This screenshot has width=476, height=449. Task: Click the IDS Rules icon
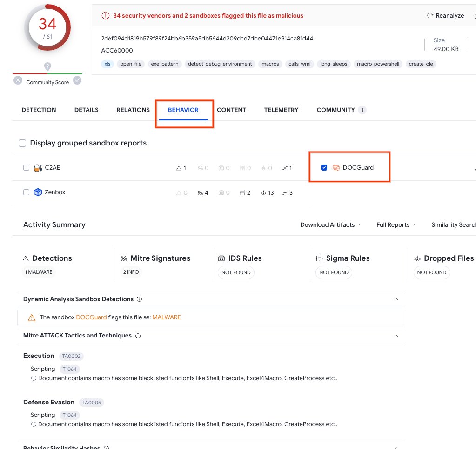click(x=222, y=258)
